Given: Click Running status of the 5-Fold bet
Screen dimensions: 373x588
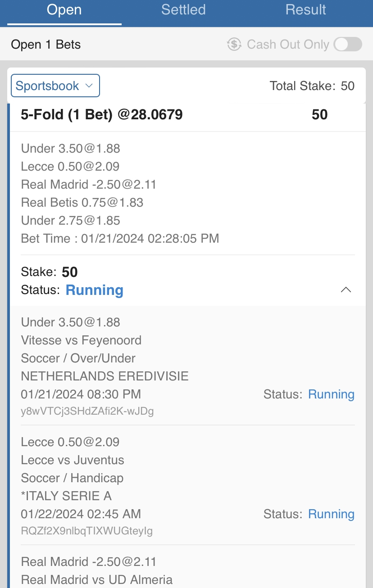Looking at the screenshot, I should click(95, 290).
